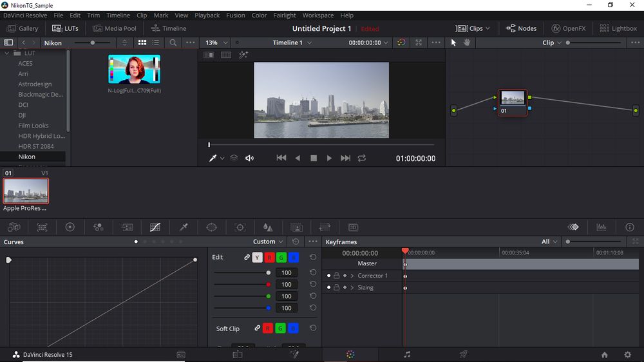Toggle the LUTs panel button
This screenshot has height=362, width=644.
[x=65, y=28]
